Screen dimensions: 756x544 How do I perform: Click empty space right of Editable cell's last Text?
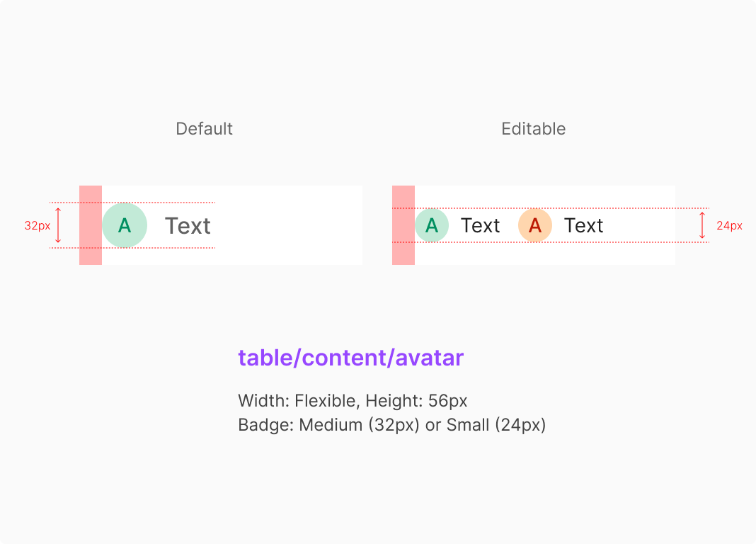[x=641, y=225]
